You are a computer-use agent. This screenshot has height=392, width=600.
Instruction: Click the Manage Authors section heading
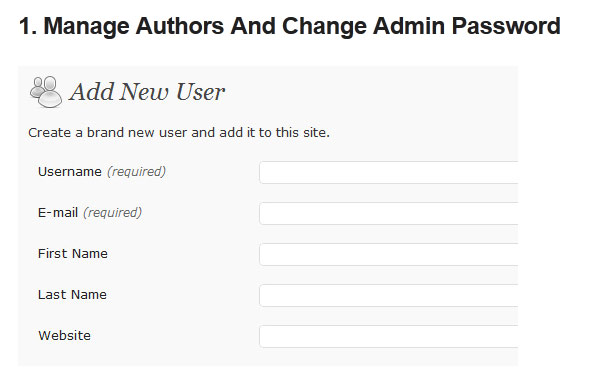(x=290, y=26)
